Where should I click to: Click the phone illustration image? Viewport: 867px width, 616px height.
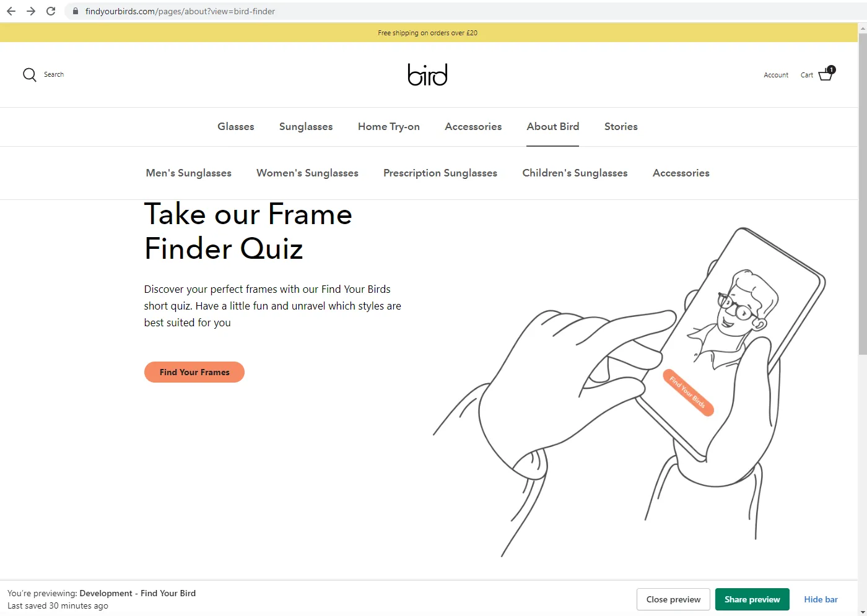629,392
